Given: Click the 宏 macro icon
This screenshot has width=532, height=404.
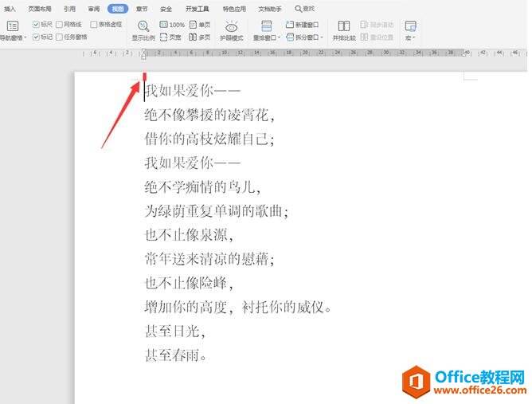Looking at the screenshot, I should pyautogui.click(x=410, y=26).
